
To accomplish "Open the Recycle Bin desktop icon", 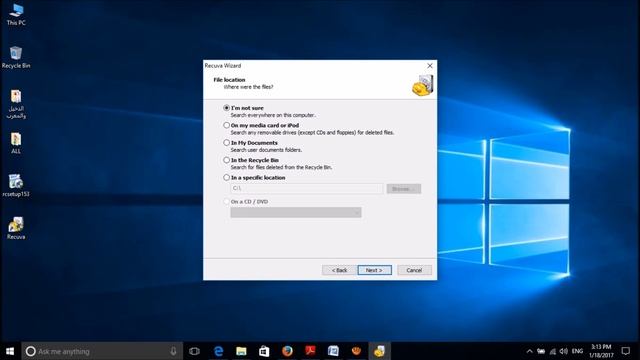I will tap(16, 57).
